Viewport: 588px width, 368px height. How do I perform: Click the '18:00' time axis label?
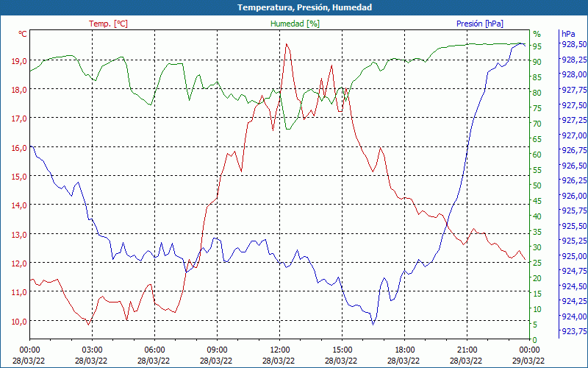[405, 350]
